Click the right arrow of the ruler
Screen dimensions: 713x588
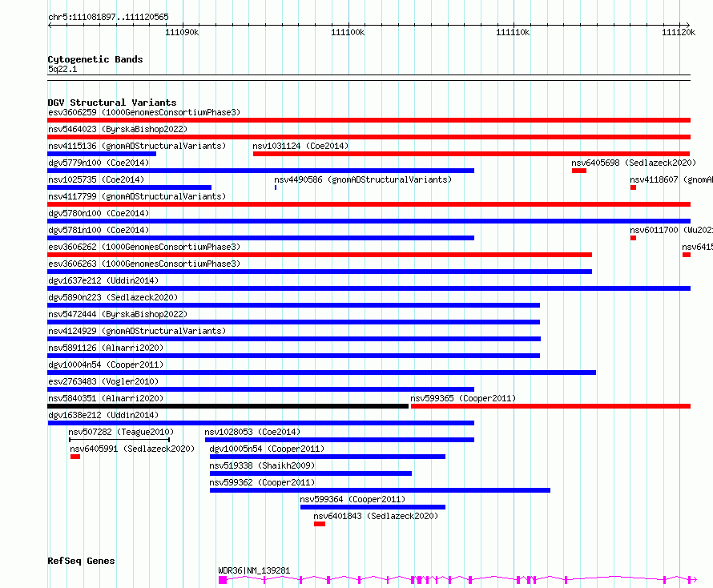pos(688,25)
